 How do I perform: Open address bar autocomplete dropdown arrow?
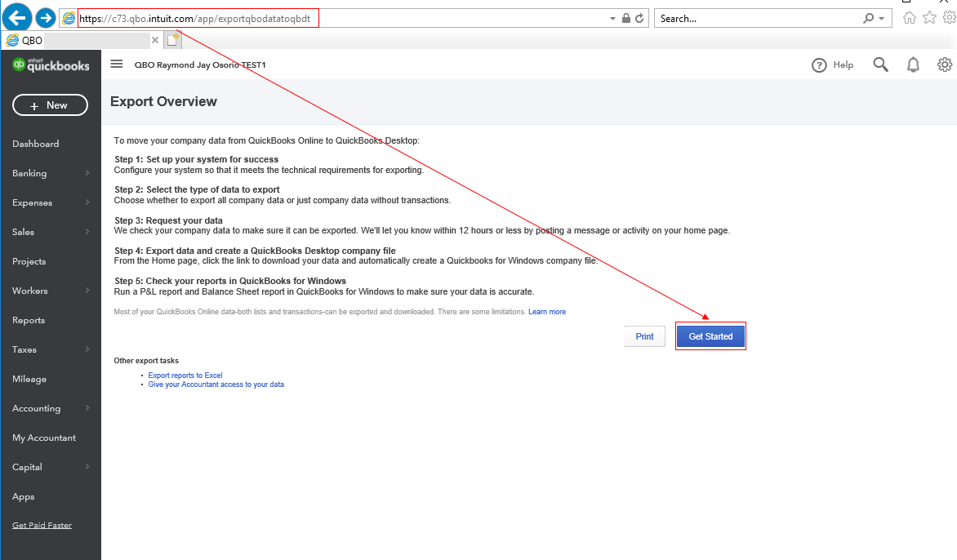point(612,19)
